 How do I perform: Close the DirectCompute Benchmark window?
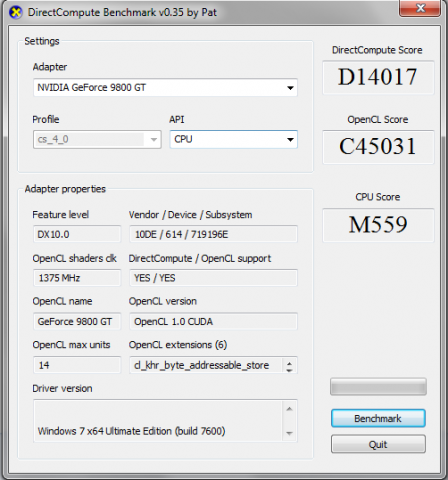(420, 8)
